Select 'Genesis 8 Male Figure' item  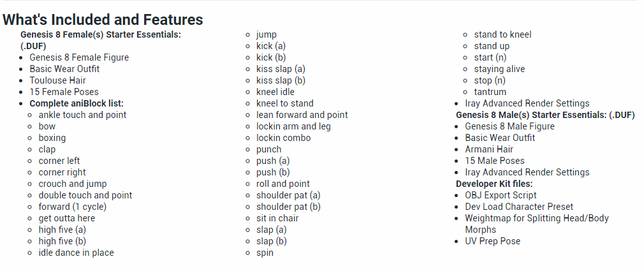pos(509,126)
